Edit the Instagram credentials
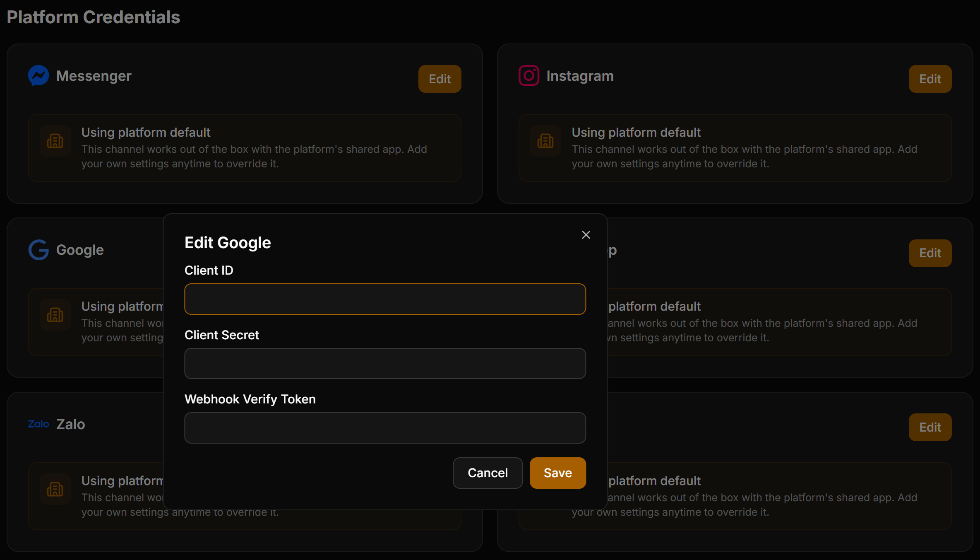Screen dimensions: 980x560 [930, 79]
